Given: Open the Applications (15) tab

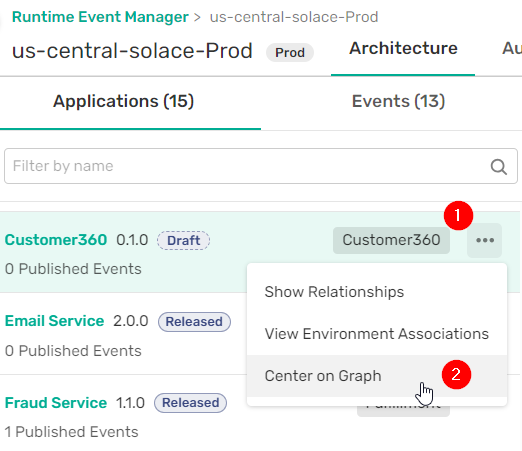Looking at the screenshot, I should pyautogui.click(x=123, y=101).
